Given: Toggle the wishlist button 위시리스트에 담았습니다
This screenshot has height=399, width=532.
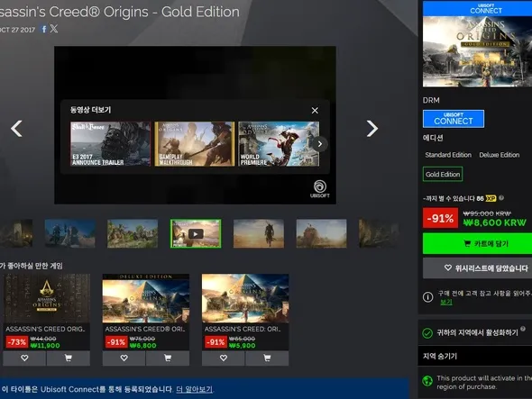Looking at the screenshot, I should click(x=477, y=268).
